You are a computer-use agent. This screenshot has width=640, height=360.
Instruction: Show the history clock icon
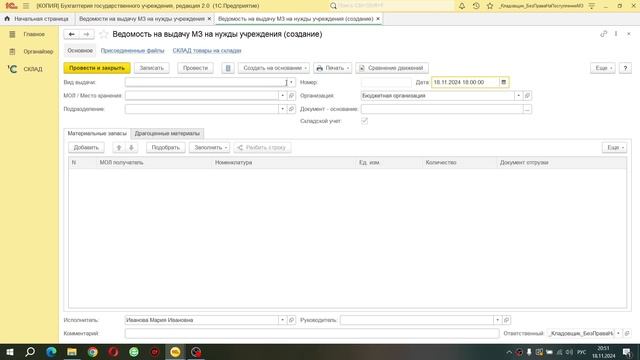click(476, 6)
